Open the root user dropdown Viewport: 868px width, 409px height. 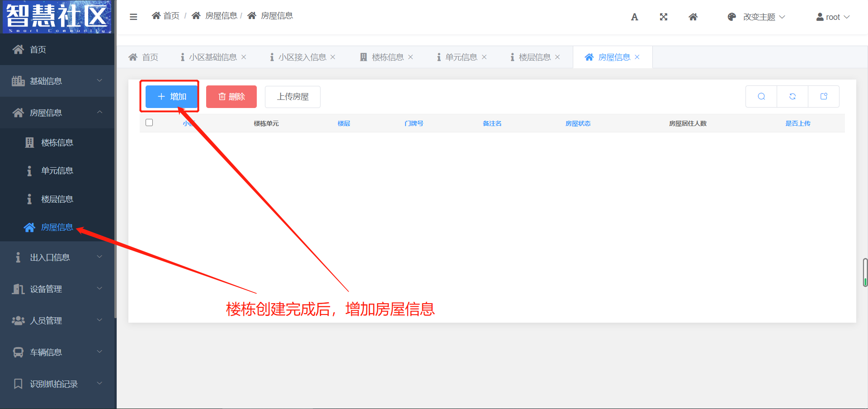pyautogui.click(x=833, y=17)
